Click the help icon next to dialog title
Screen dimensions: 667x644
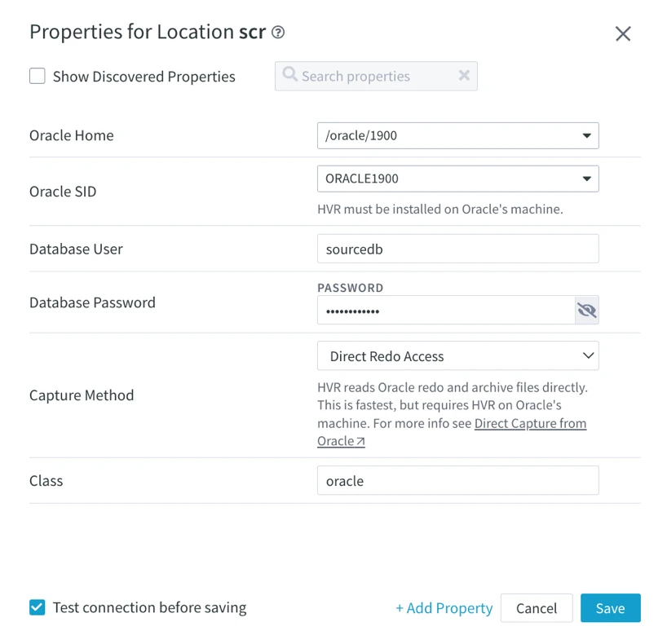[x=277, y=33]
